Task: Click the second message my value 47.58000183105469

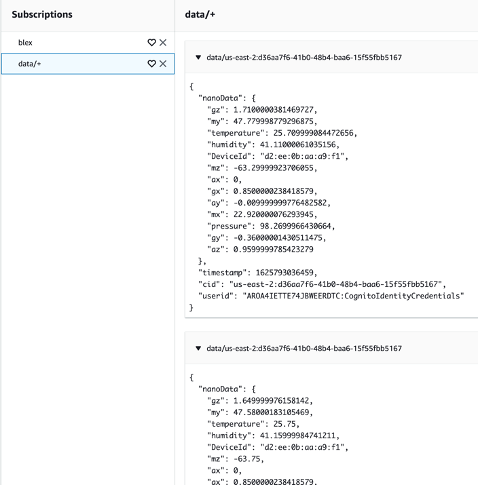Action: (271, 412)
